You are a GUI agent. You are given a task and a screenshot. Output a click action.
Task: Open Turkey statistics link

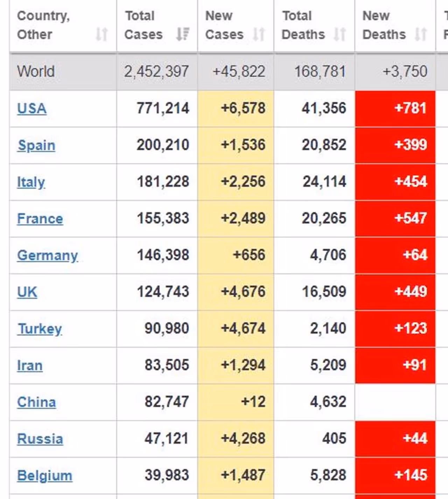pos(40,329)
